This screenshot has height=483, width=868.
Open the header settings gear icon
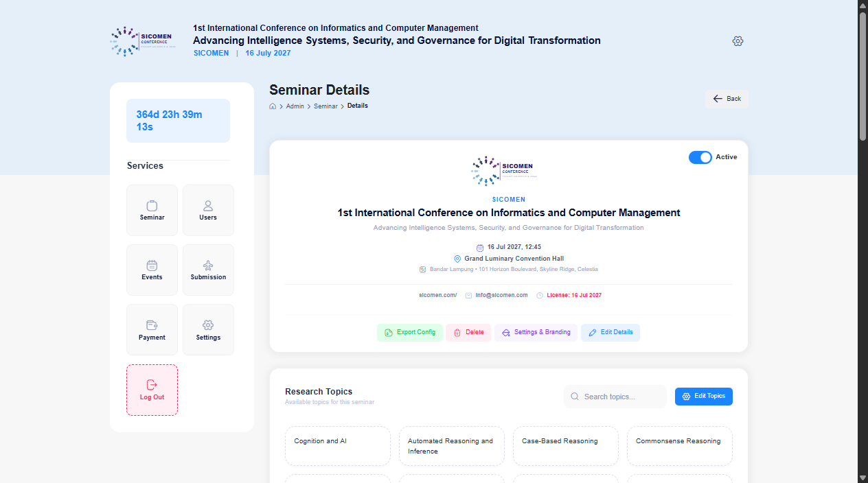(738, 41)
